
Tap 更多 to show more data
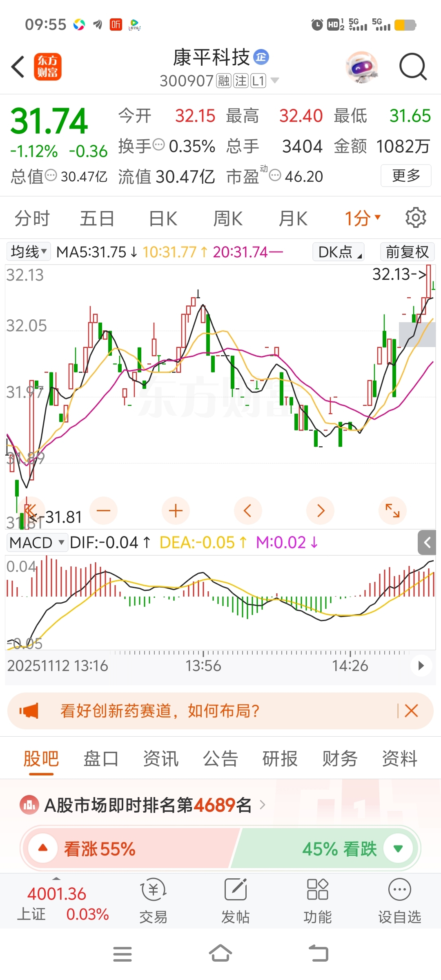[x=406, y=176]
